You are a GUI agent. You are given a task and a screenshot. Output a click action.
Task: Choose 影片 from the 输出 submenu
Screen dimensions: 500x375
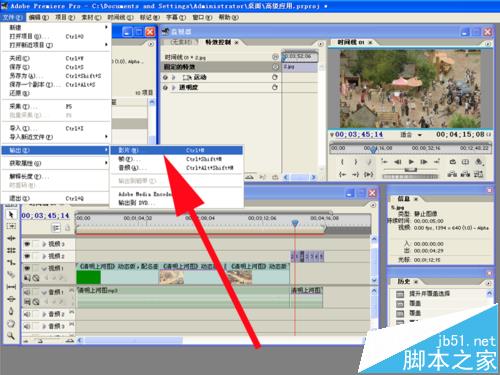(176, 150)
